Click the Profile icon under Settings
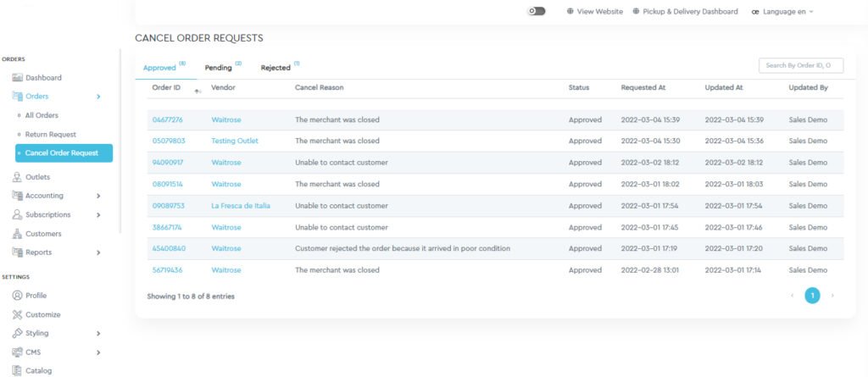This screenshot has height=377, width=868. [18, 296]
